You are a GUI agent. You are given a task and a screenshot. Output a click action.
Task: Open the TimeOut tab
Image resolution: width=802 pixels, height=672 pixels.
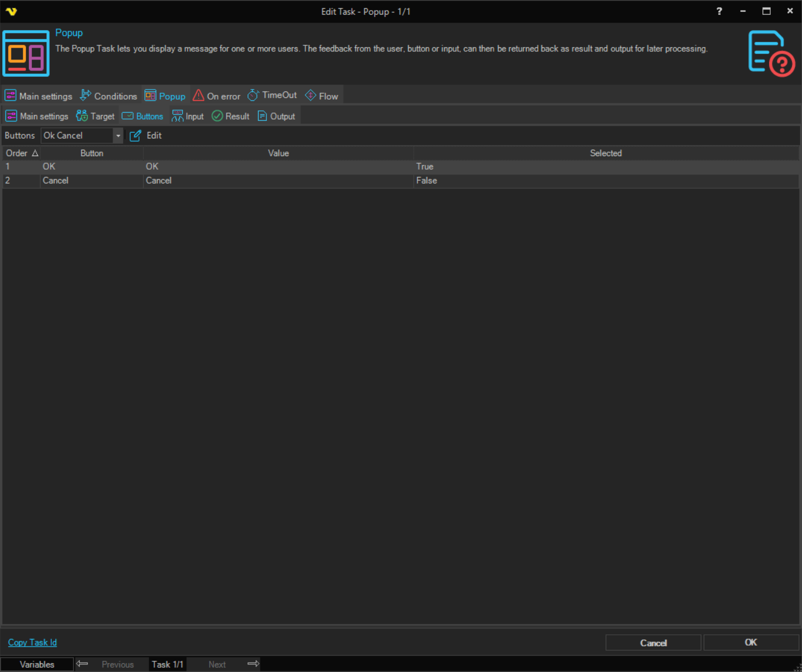click(x=272, y=95)
